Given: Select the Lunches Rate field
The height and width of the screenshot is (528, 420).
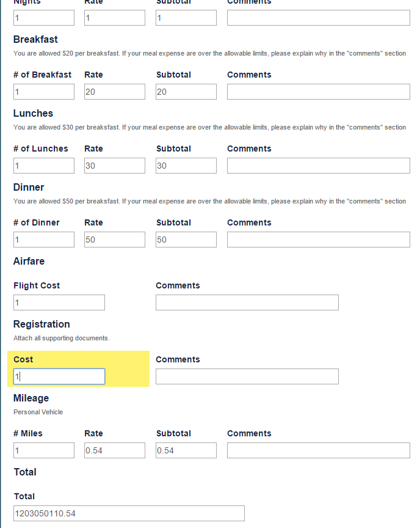Looking at the screenshot, I should point(115,166).
